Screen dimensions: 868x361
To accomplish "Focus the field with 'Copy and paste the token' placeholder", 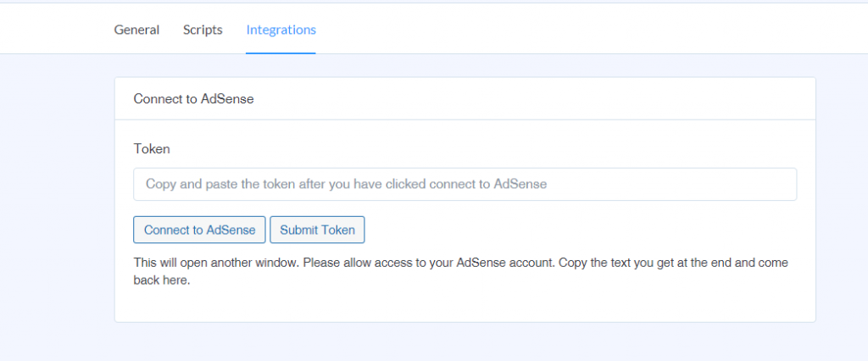I will pos(465,185).
